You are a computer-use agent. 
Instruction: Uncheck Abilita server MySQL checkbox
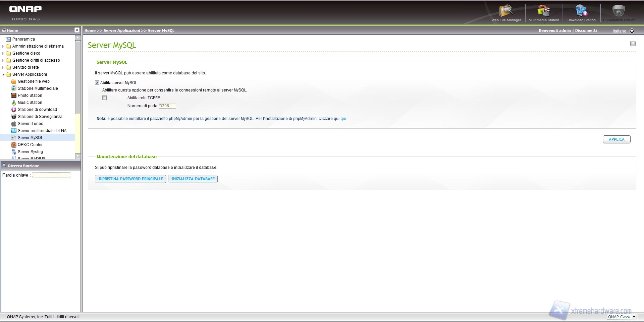(97, 83)
